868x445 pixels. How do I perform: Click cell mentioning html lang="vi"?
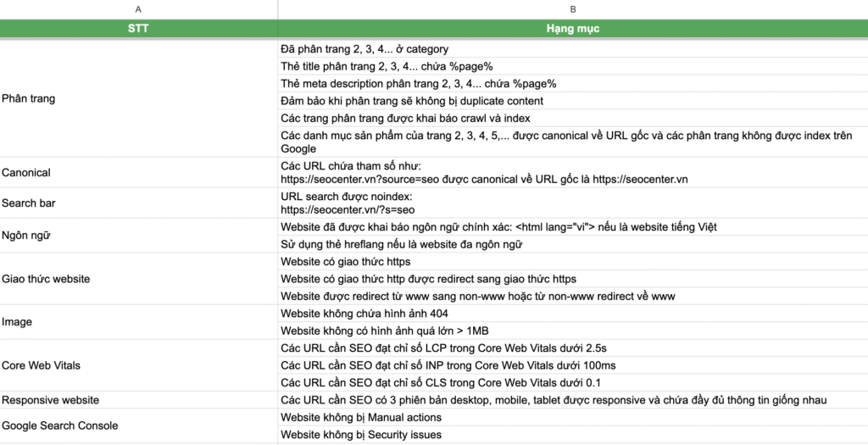pos(573,227)
